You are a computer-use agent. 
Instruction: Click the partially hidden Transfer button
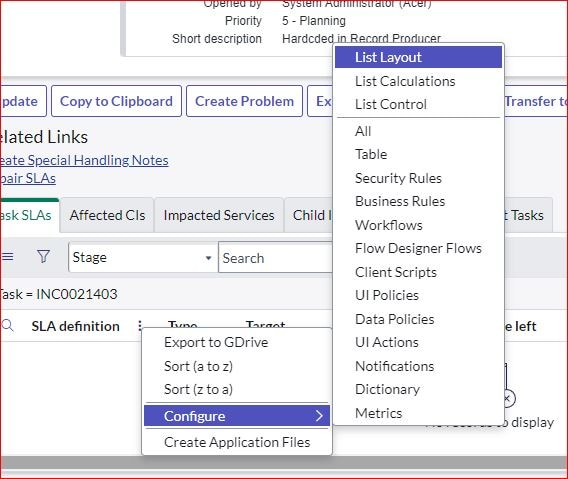click(x=535, y=101)
